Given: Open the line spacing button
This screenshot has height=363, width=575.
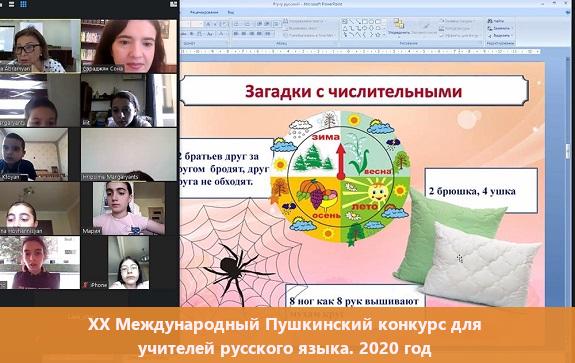Looking at the screenshot, I should (x=276, y=24).
